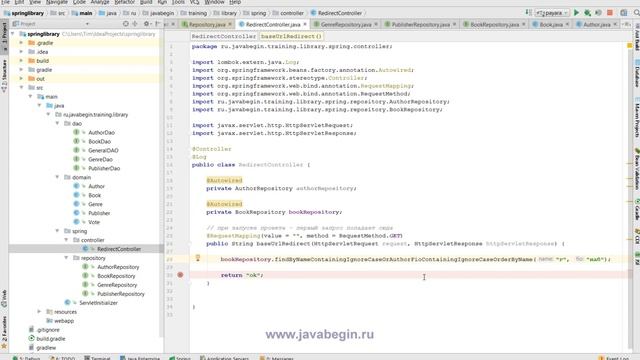Expand the .gradle folder
The width and height of the screenshot is (640, 360).
(22, 42)
